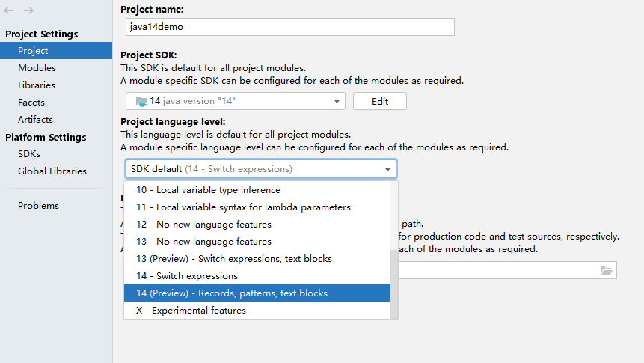Open the Project SDK dropdown
Screen dimensions: 644x363
236,101
